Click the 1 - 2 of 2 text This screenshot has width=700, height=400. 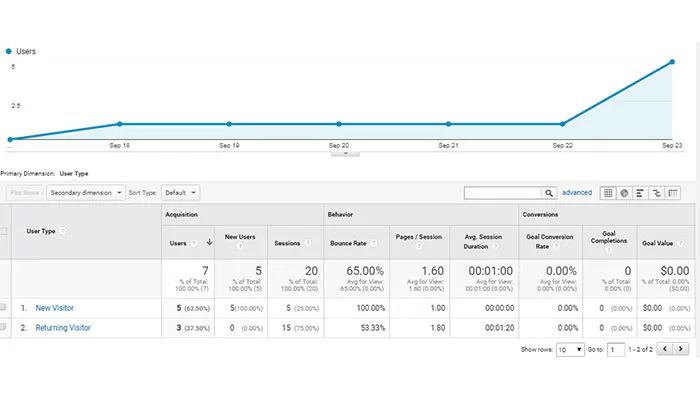point(640,350)
